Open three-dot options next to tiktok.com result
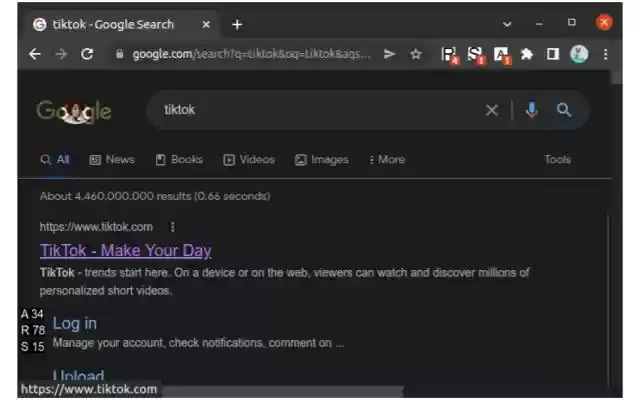 (173, 227)
